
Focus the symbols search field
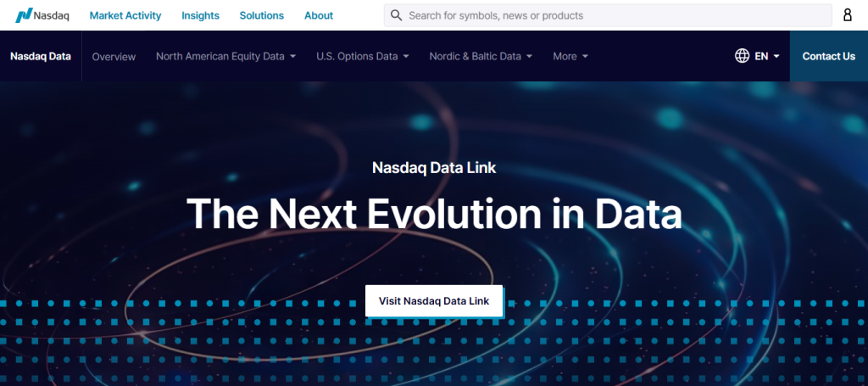(x=608, y=15)
